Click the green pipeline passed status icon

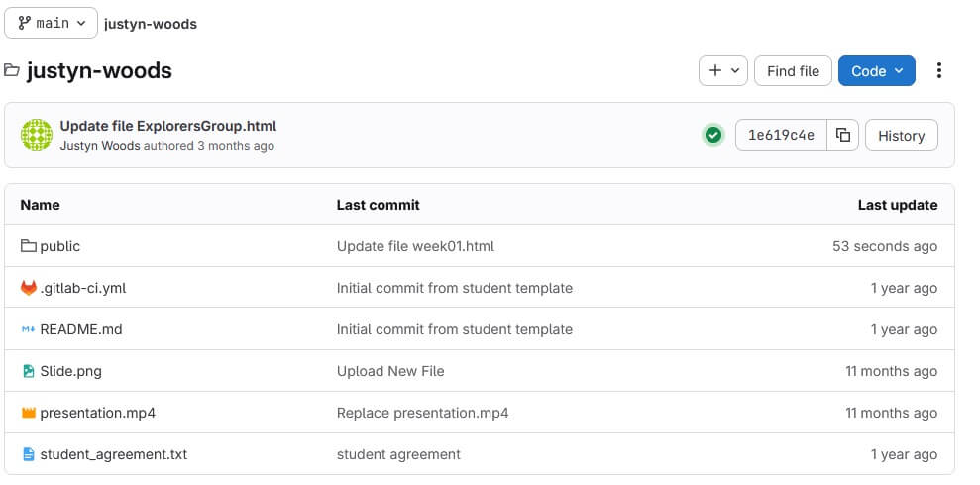click(713, 135)
